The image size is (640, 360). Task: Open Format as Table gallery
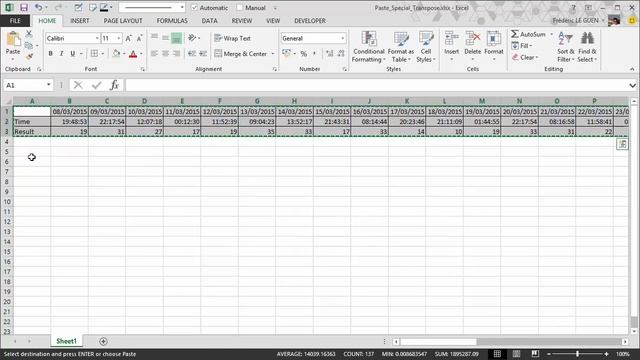(x=401, y=47)
